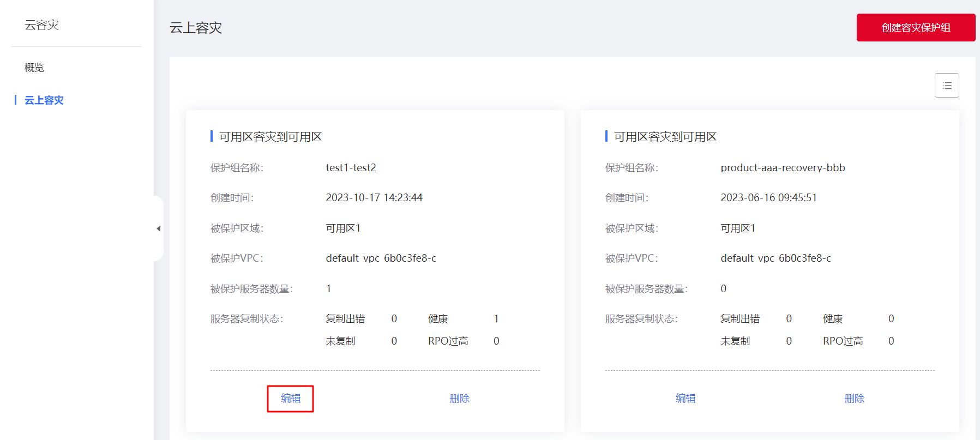The width and height of the screenshot is (980, 440).
Task: Click the creation time 2023-10-17 14:23:44
Action: [374, 198]
